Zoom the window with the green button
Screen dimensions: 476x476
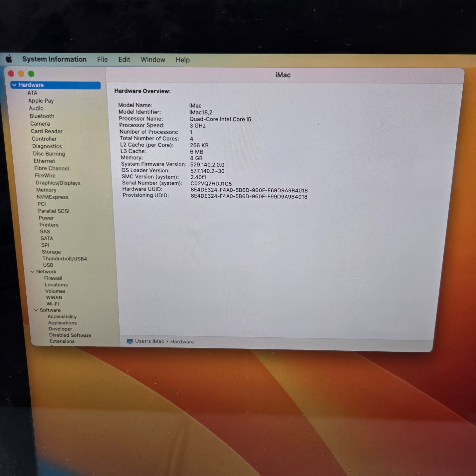[31, 74]
